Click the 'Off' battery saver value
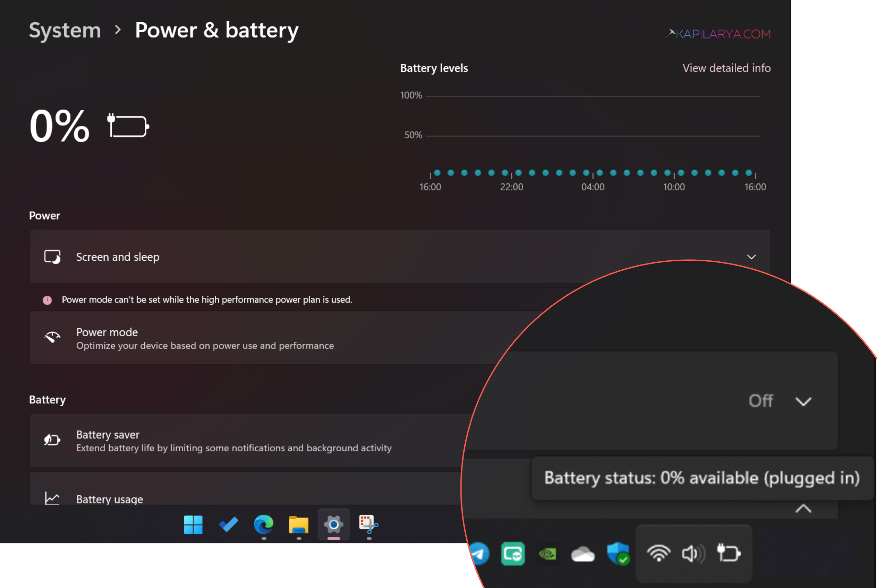 [761, 401]
